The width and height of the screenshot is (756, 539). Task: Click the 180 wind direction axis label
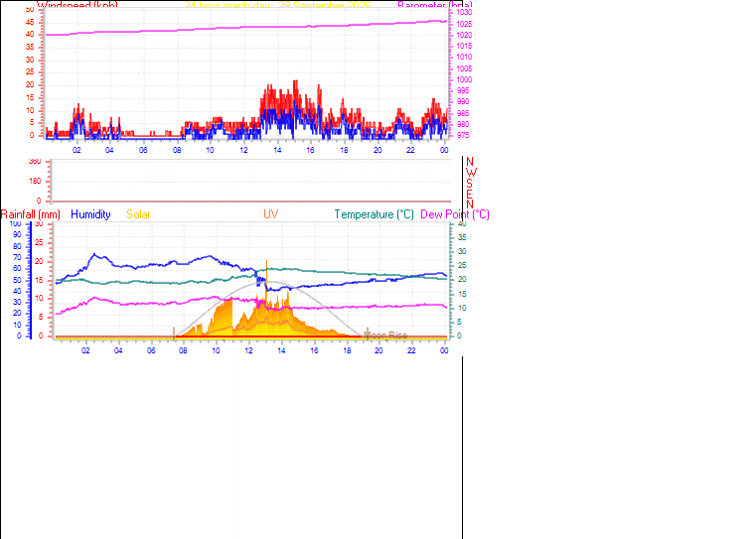(36, 182)
